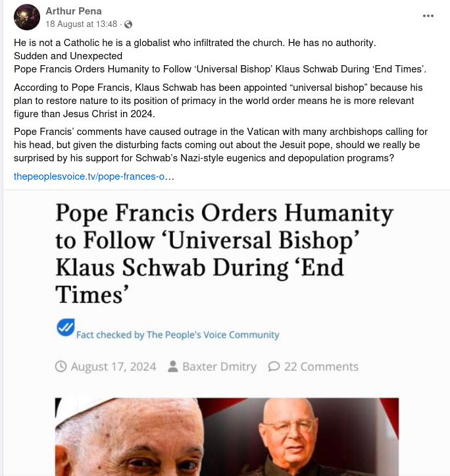The image size is (450, 476).
Task: Click the first line of the post text
Action: point(195,43)
